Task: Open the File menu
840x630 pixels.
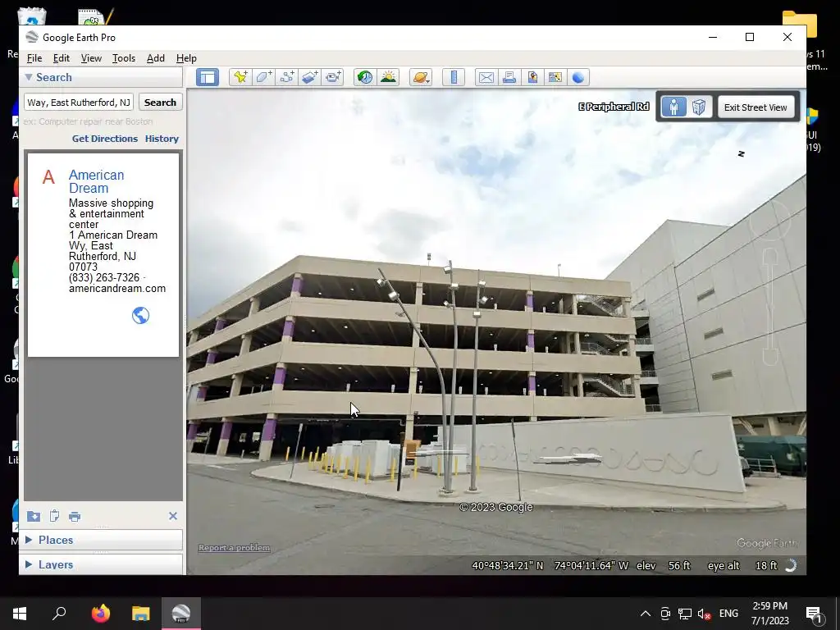Action: click(x=34, y=58)
